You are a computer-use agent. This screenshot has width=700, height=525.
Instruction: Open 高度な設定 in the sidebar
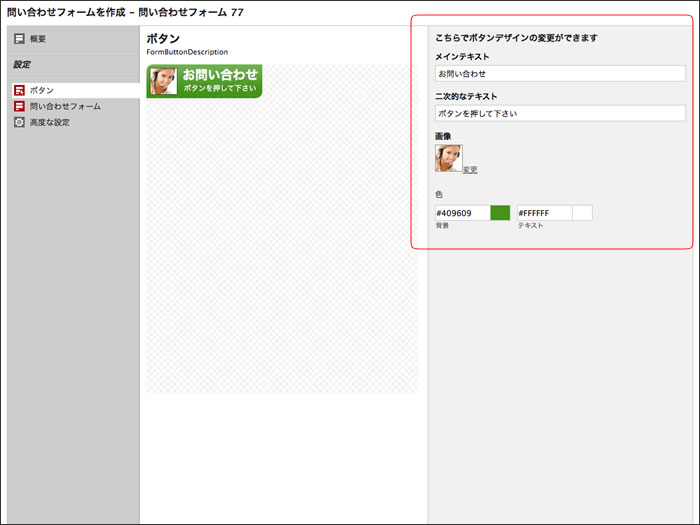point(50,122)
